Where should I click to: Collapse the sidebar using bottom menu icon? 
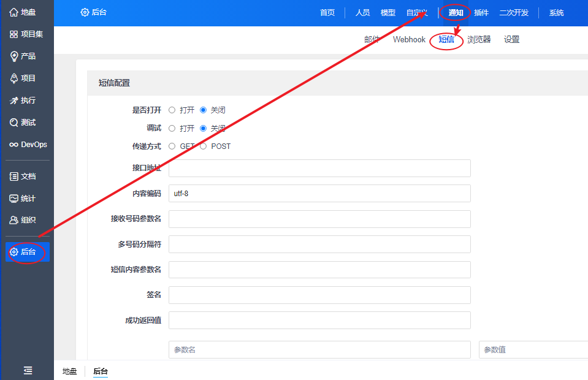point(28,370)
